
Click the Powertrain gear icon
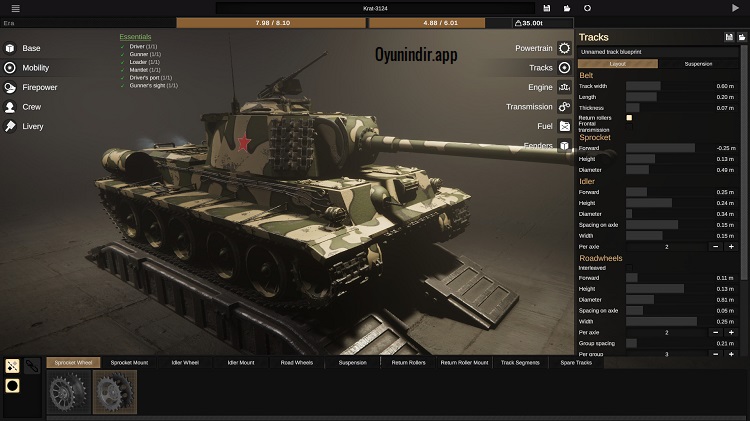click(x=564, y=48)
